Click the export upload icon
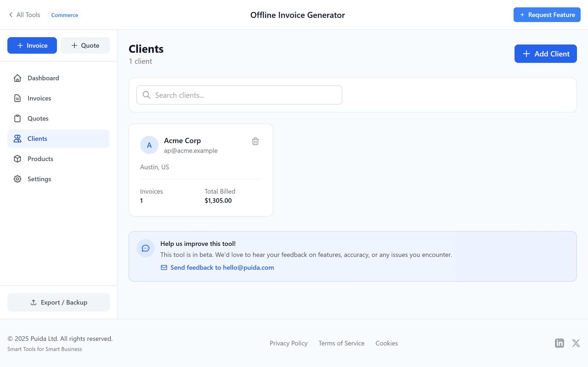The height and width of the screenshot is (367, 588). coord(34,302)
